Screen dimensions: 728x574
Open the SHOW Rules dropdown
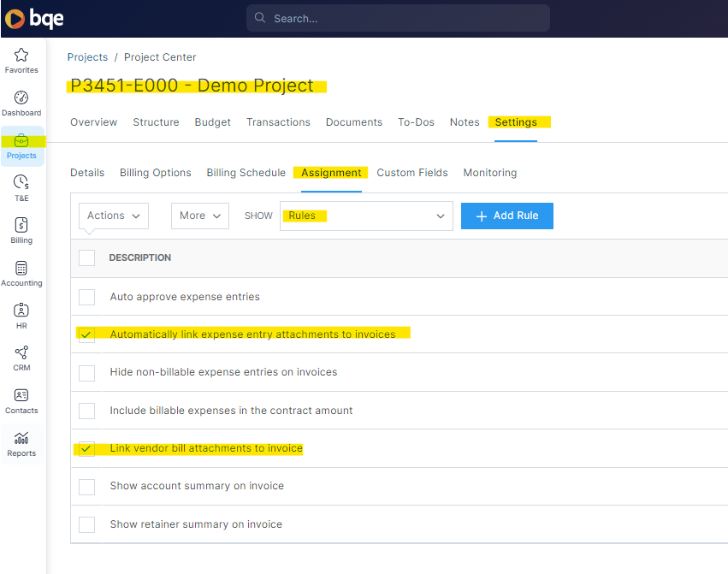point(366,216)
